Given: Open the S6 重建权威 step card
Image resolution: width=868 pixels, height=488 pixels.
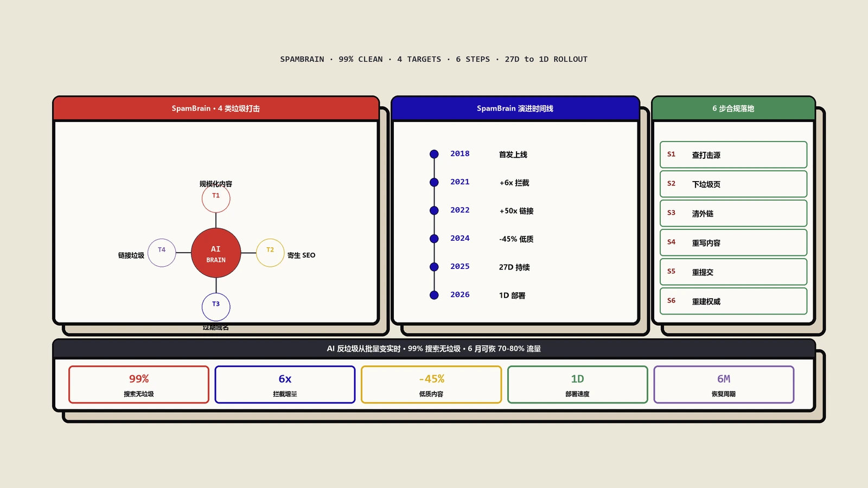Looking at the screenshot, I should pos(733,301).
